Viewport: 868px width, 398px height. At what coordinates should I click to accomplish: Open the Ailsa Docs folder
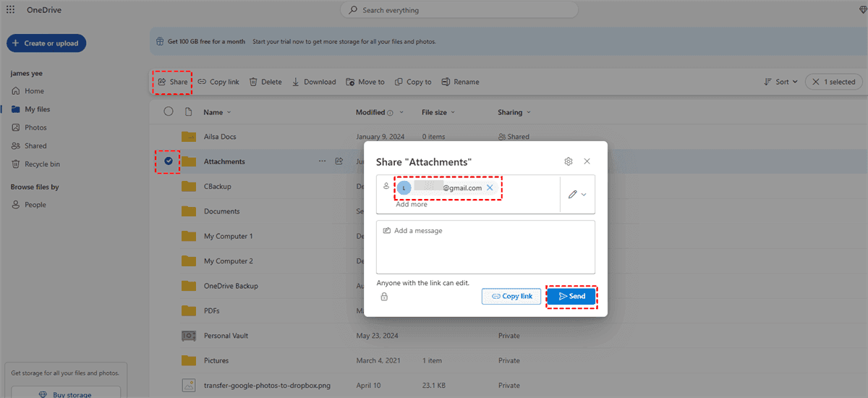coord(220,137)
